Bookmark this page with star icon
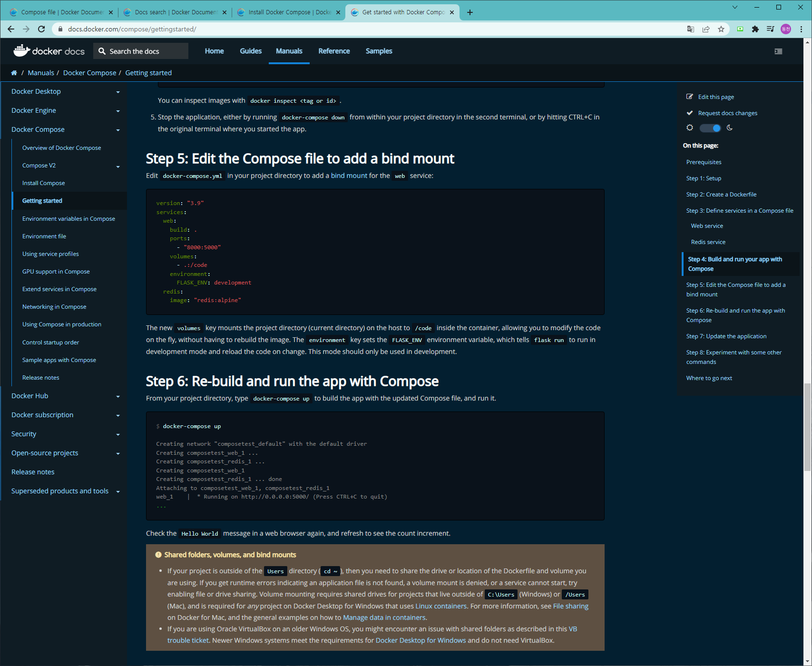Viewport: 812px width, 666px height. coord(721,29)
